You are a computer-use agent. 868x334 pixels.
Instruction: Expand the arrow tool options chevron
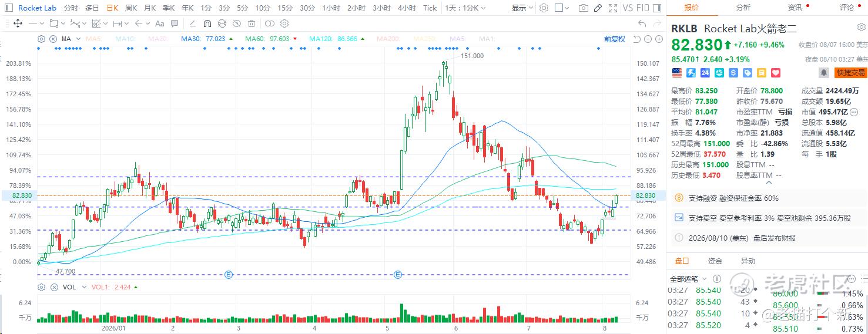point(148,23)
